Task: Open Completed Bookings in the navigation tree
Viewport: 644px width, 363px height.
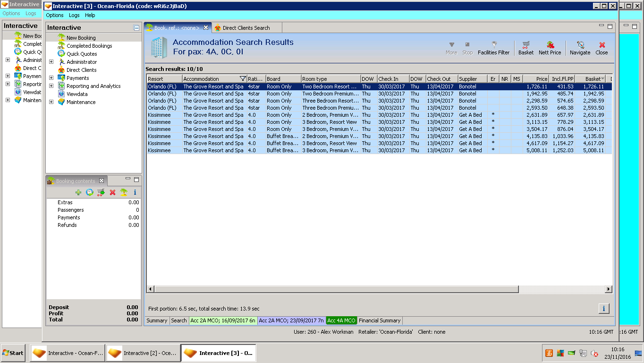Action: click(x=89, y=46)
